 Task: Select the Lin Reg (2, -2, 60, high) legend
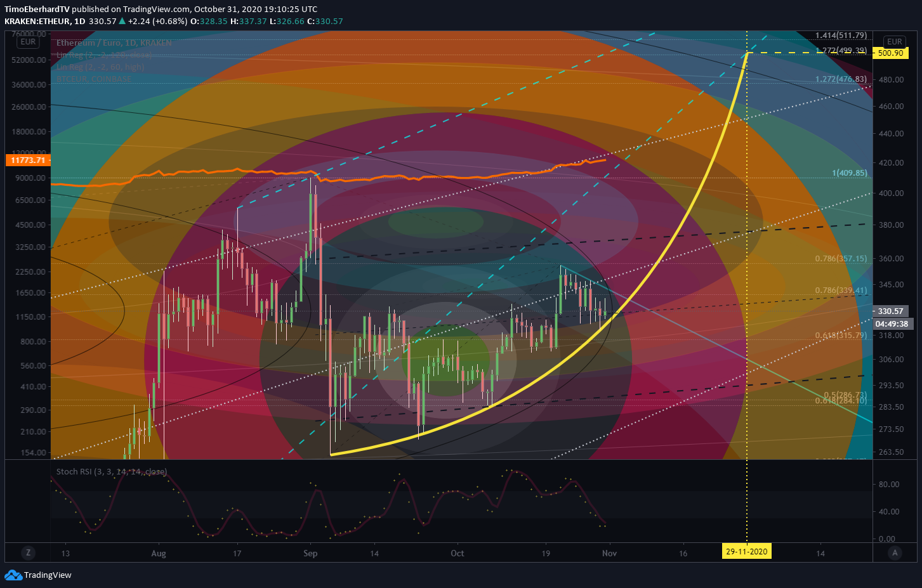100,67
